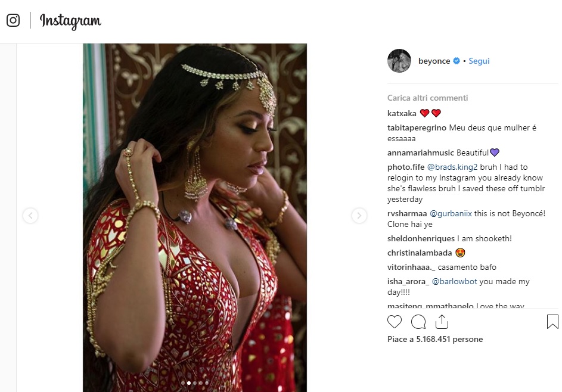The width and height of the screenshot is (562, 392).
Task: Save post with bookmark icon
Action: (552, 322)
